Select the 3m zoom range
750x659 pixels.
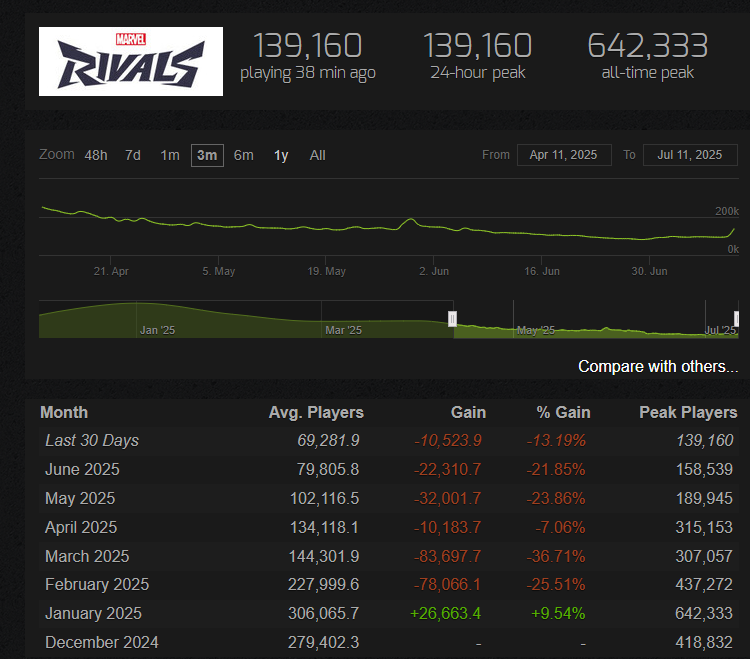point(207,155)
